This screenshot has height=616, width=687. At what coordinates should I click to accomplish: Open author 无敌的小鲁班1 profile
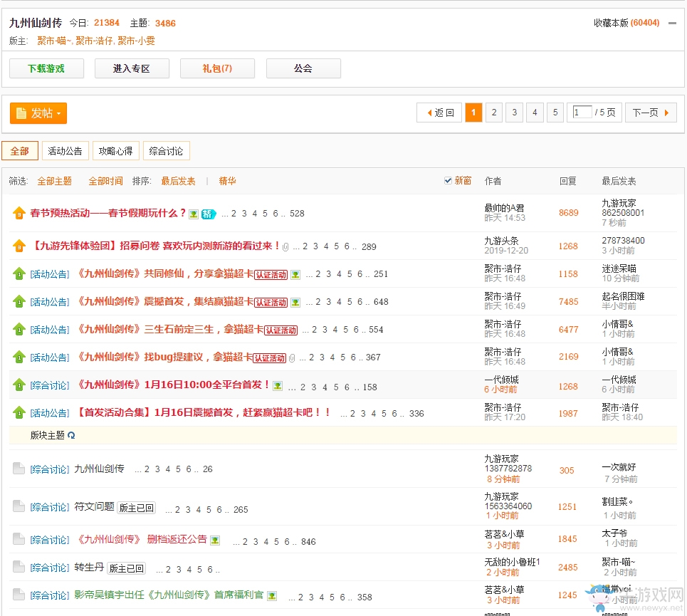[x=512, y=562]
